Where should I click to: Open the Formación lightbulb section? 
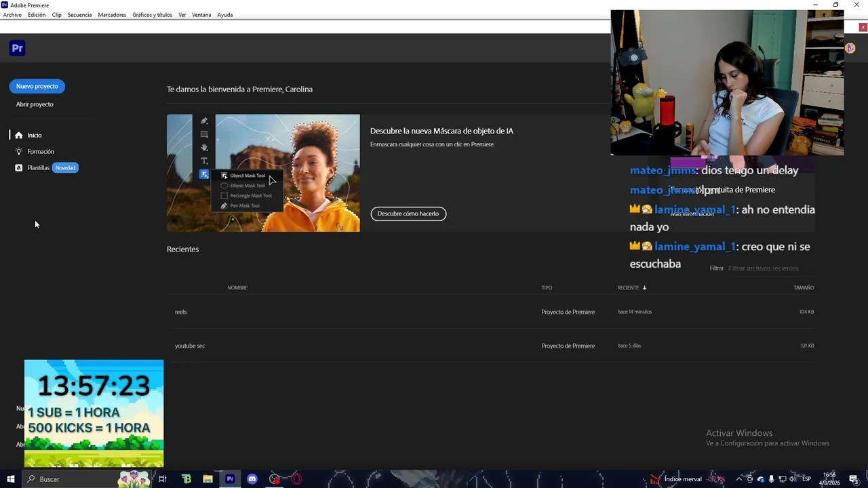[35, 151]
